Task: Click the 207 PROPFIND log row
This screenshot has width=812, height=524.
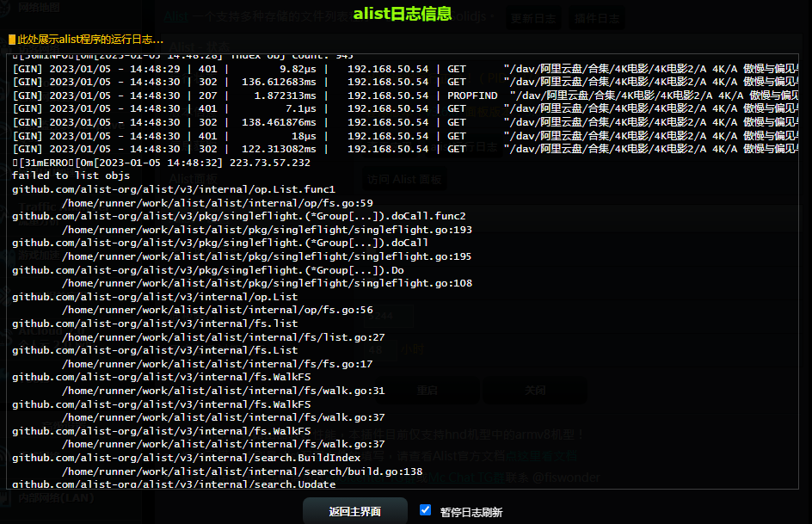Action: [x=405, y=96]
